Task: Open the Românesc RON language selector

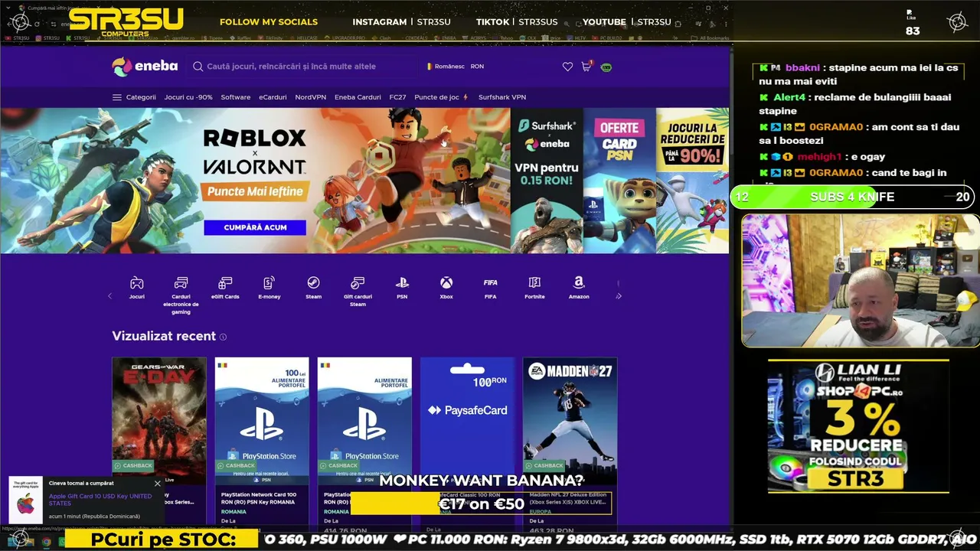Action: 456,67
